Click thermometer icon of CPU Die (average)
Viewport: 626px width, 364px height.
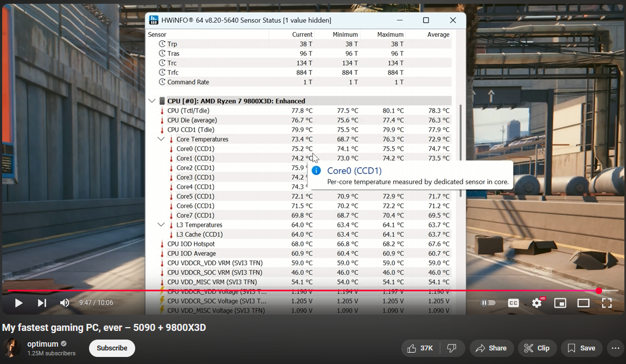162,120
